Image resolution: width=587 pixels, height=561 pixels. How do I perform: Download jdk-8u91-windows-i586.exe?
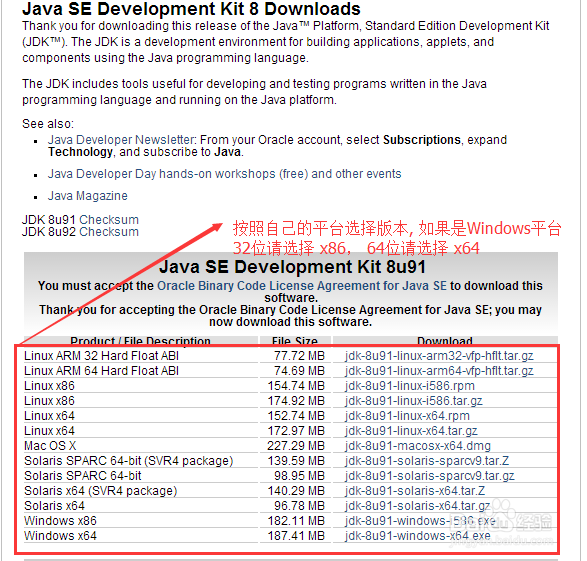click(x=420, y=521)
